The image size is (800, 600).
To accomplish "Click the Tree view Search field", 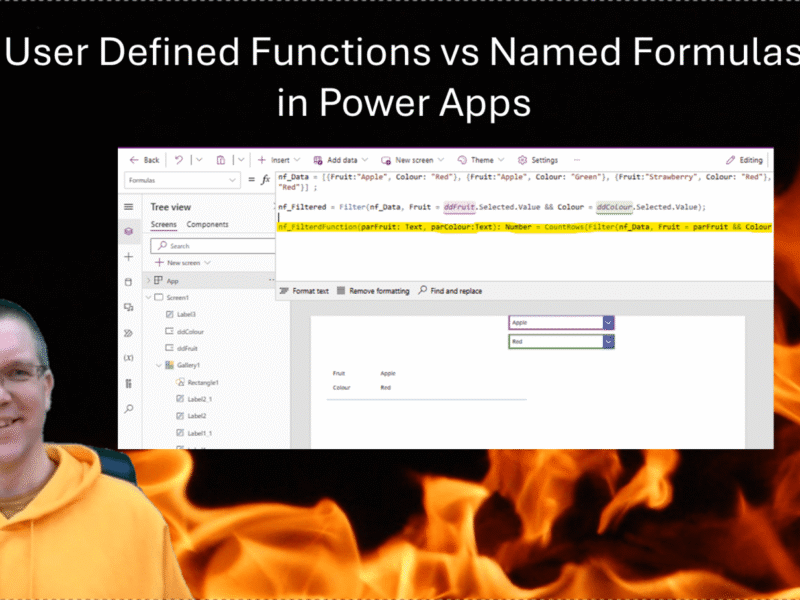I will point(213,245).
